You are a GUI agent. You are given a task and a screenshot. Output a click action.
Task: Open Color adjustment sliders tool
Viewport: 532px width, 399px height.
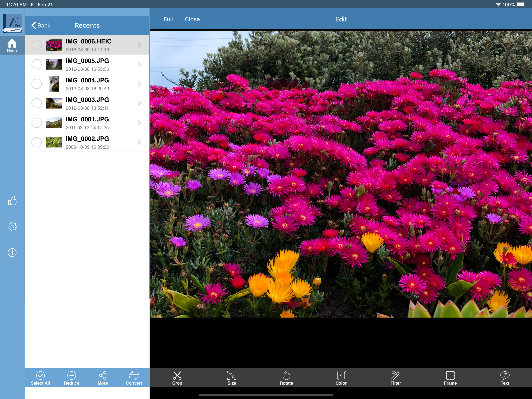point(341,378)
